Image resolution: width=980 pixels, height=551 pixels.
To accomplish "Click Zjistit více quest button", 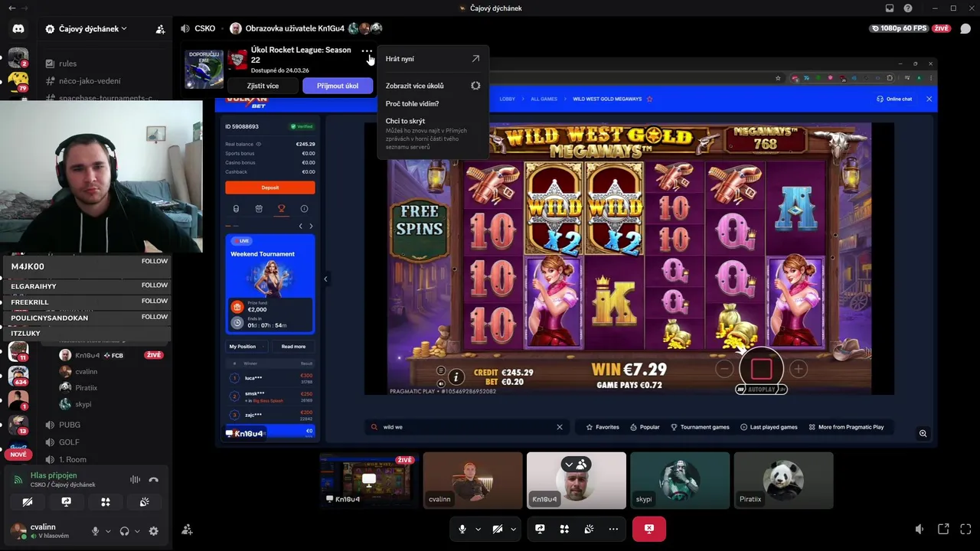I will click(263, 86).
